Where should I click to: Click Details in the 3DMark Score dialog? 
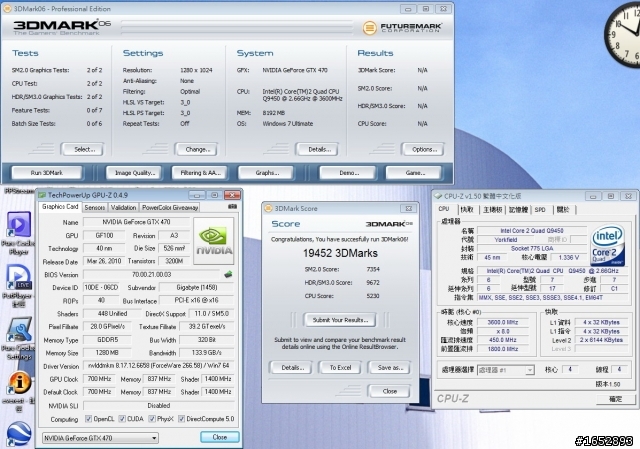click(x=292, y=368)
